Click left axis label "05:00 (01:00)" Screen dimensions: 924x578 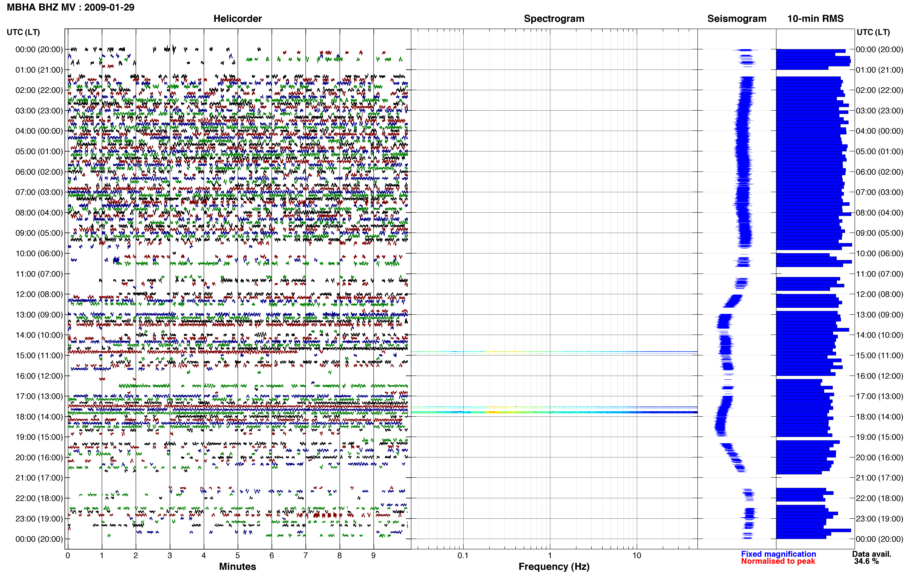click(39, 151)
